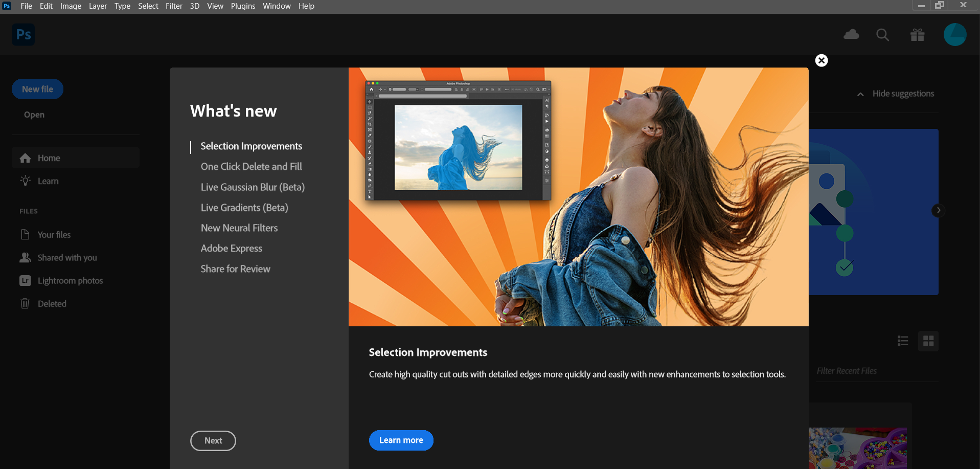Open the Layer menu
Screen dimensions: 980x469
[x=98, y=6]
